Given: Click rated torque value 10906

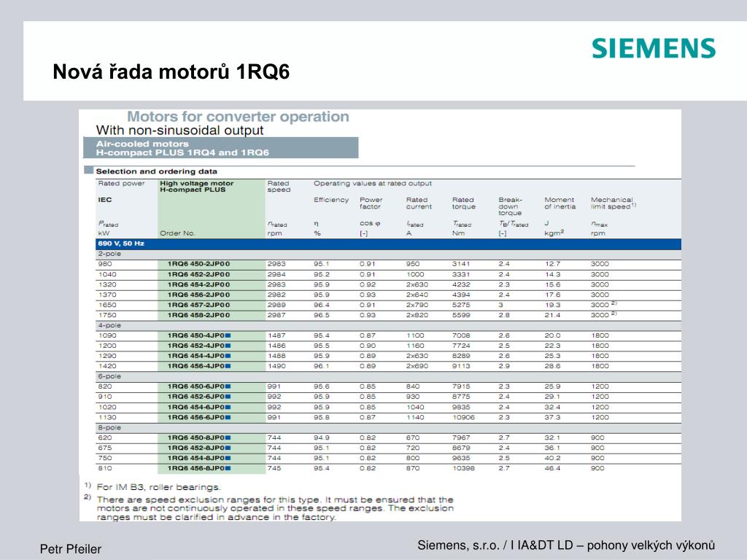Looking at the screenshot, I should 463,418.
